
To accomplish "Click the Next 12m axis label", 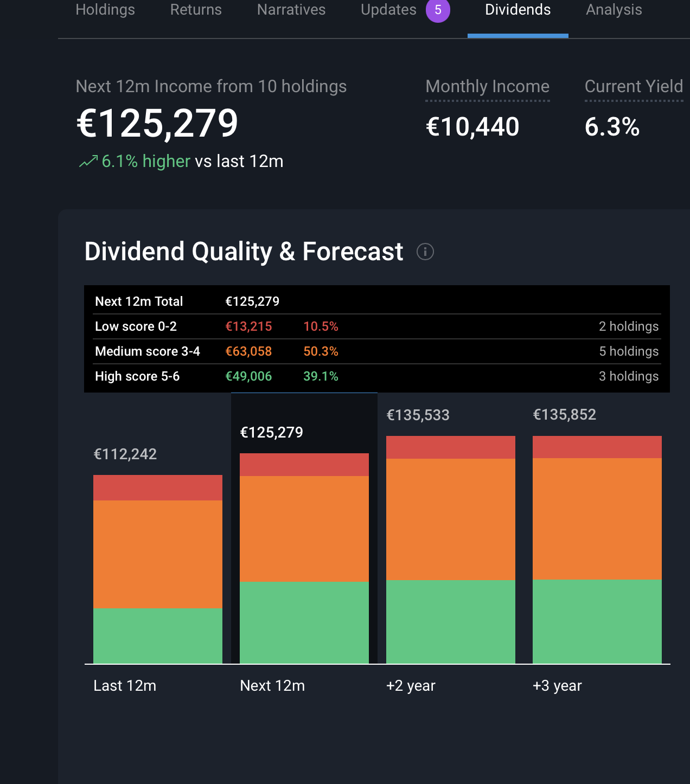I will 272,686.
